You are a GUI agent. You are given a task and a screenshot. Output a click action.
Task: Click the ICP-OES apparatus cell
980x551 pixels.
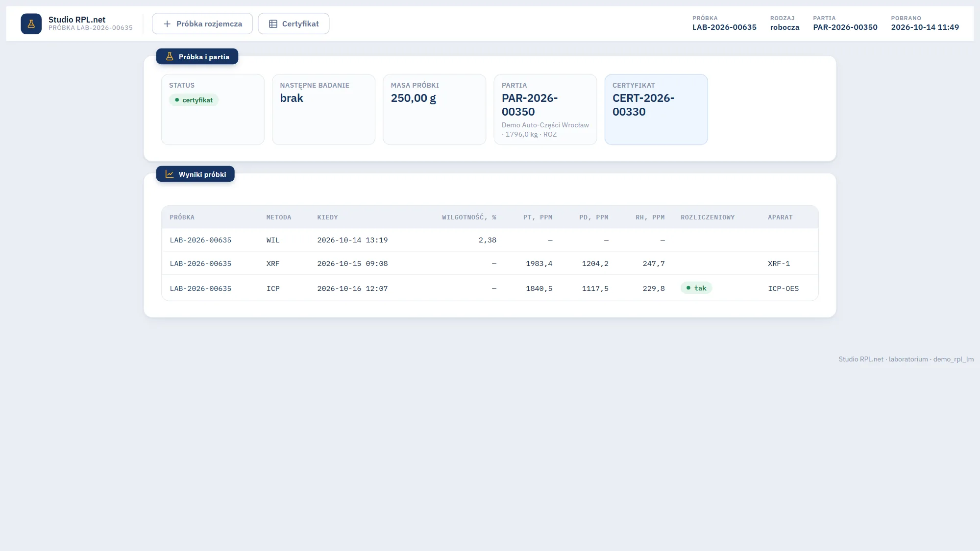pyautogui.click(x=783, y=288)
